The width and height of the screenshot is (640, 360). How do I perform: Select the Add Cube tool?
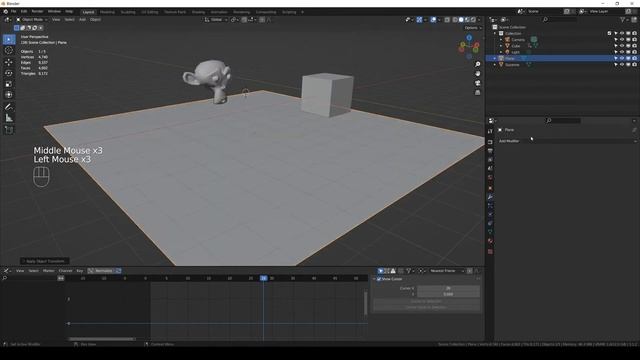click(9, 130)
